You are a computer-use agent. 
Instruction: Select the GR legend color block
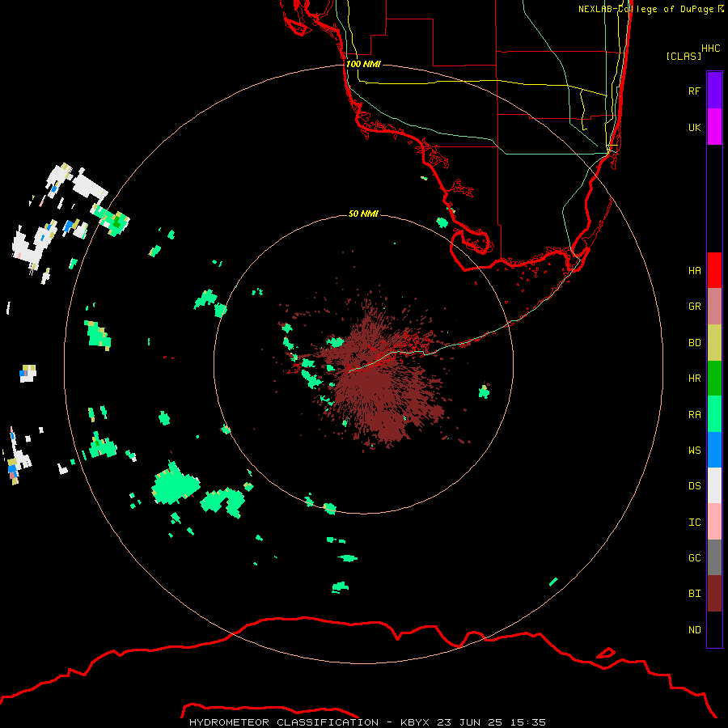pos(714,307)
